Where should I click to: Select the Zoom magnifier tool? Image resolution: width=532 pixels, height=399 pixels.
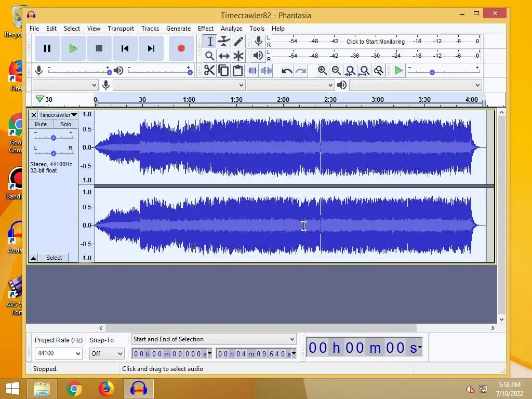[x=210, y=56]
